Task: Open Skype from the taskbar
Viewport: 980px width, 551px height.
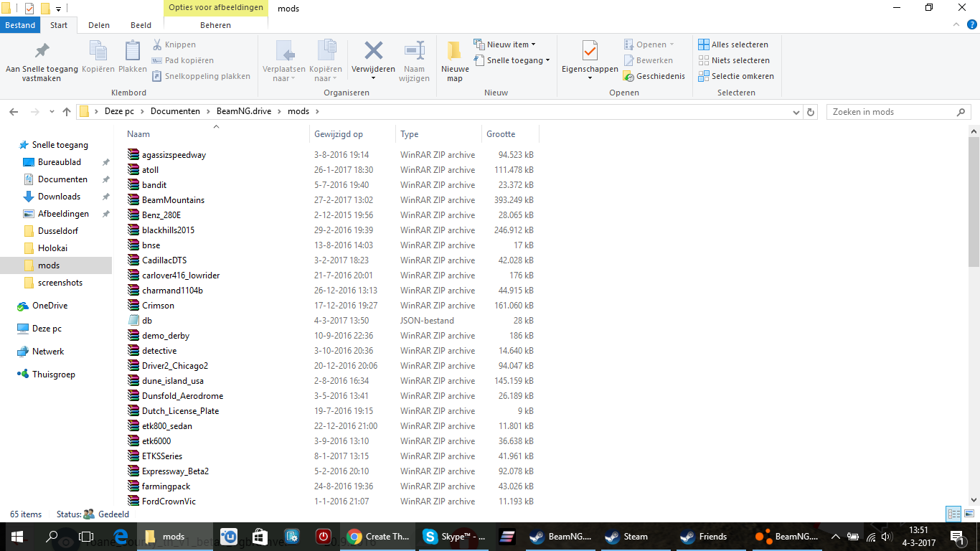Action: tap(455, 537)
